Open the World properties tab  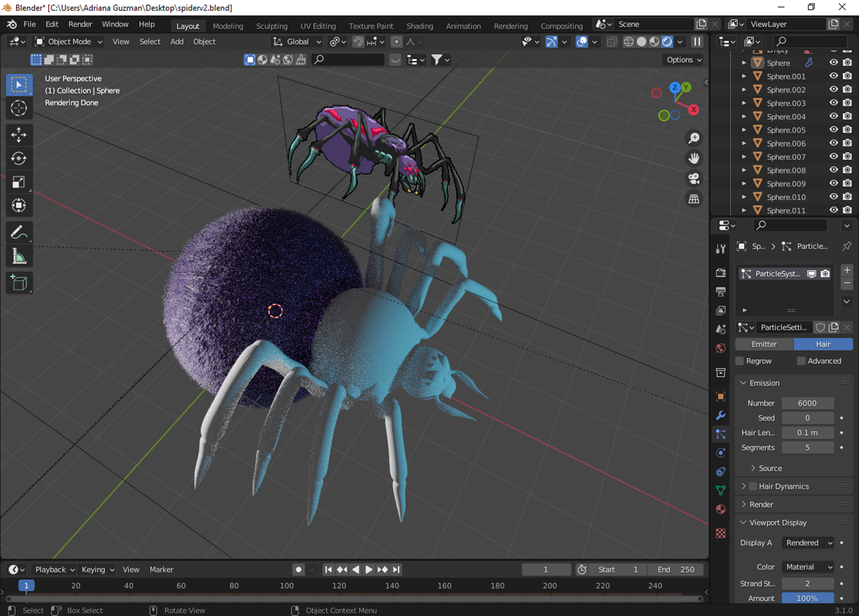click(721, 348)
